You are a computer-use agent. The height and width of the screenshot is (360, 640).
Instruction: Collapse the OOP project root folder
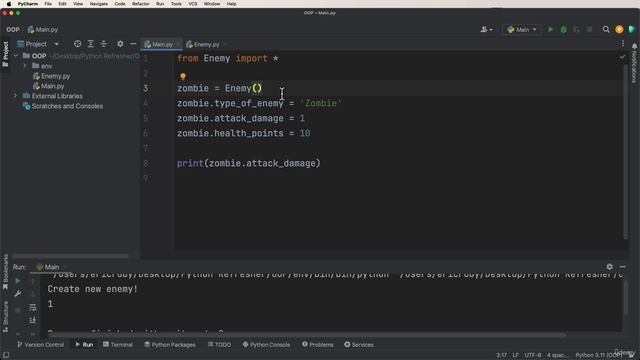point(16,56)
